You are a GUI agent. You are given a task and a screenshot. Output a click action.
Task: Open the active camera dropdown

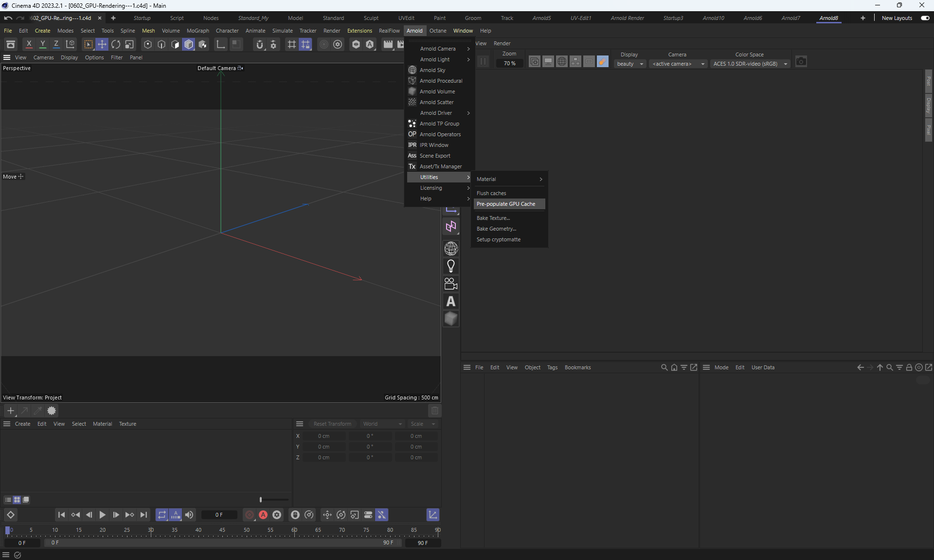coord(678,64)
